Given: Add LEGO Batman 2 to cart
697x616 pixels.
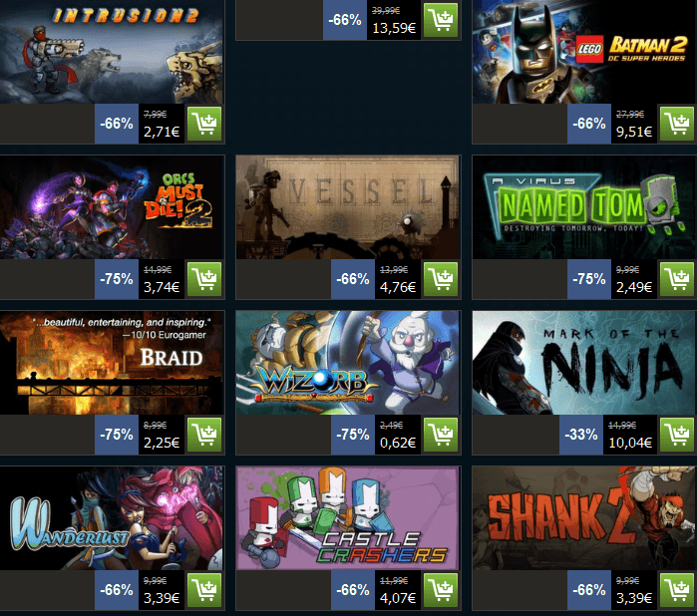Looking at the screenshot, I should pos(676,124).
